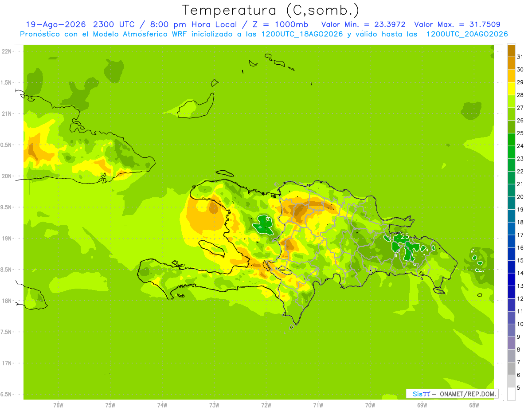532x411 pixels.
Task: Click the '14' value on the color scale
Action: click(520, 273)
